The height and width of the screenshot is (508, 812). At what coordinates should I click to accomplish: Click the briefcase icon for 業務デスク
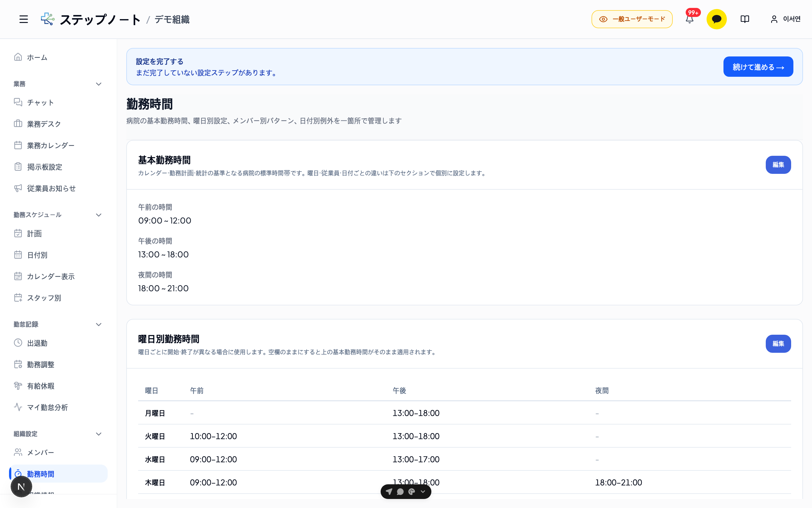coord(18,124)
